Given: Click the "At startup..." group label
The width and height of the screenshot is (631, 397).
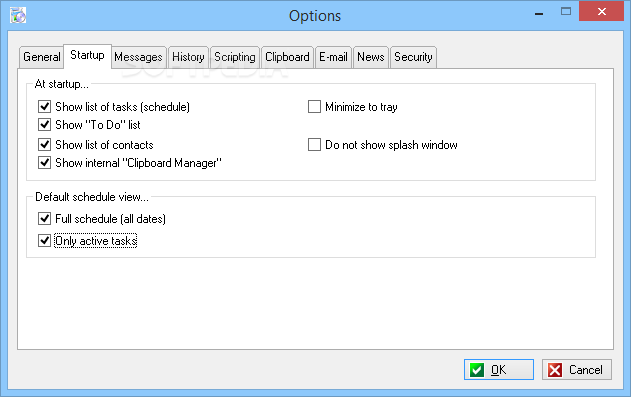Looking at the screenshot, I should tap(62, 84).
